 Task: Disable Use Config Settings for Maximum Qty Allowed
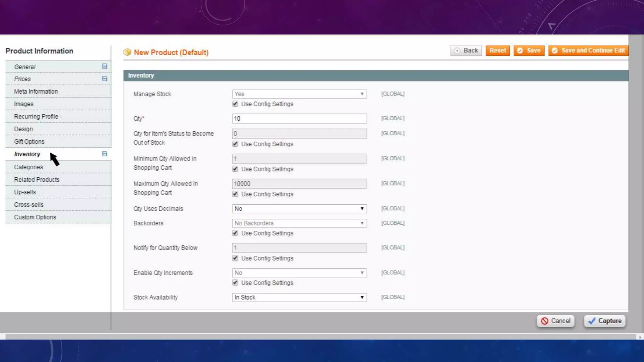coord(235,194)
